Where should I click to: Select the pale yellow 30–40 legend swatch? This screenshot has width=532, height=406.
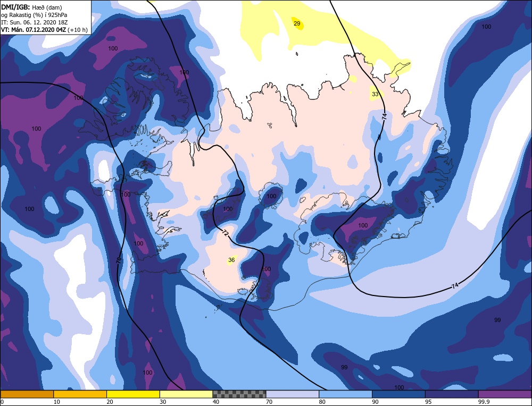coord(186,394)
